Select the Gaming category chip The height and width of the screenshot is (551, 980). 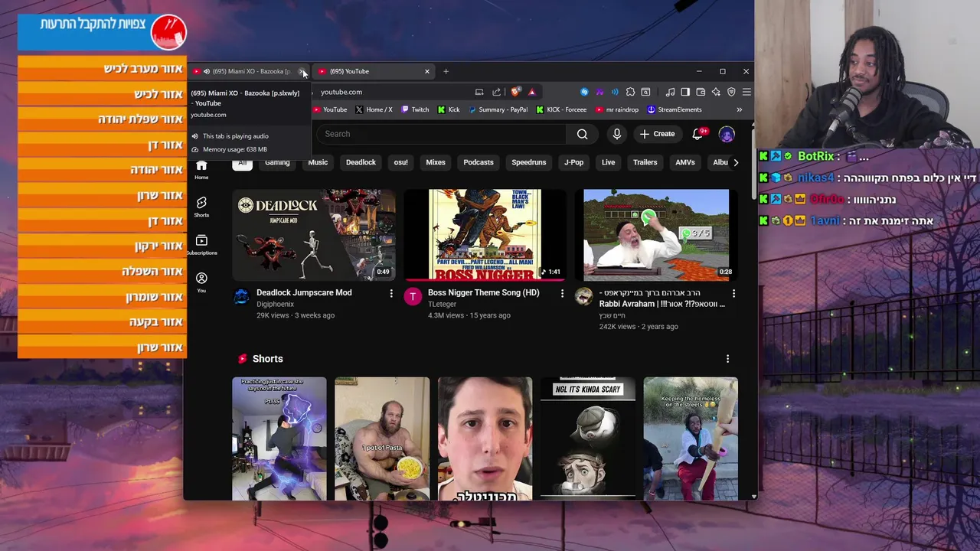pos(277,162)
